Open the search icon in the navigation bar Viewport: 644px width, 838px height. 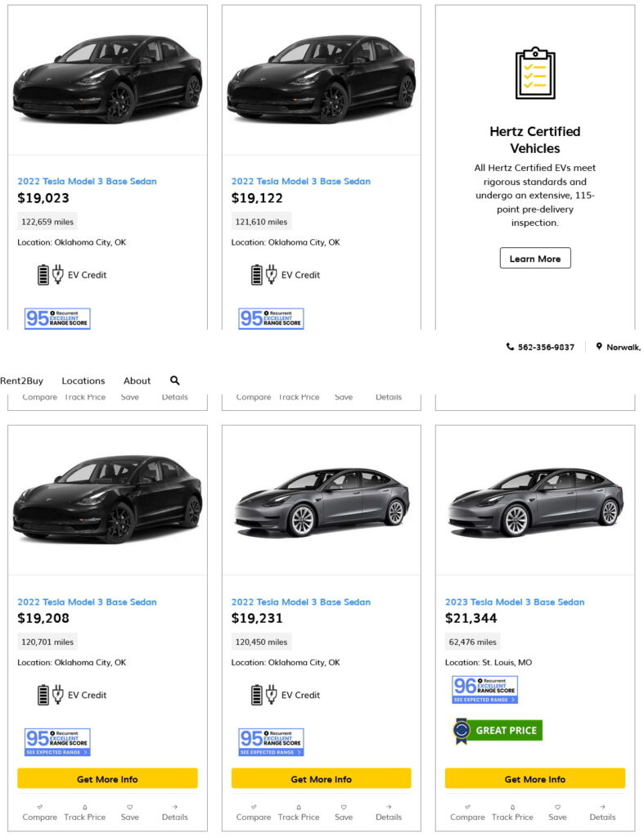click(174, 380)
